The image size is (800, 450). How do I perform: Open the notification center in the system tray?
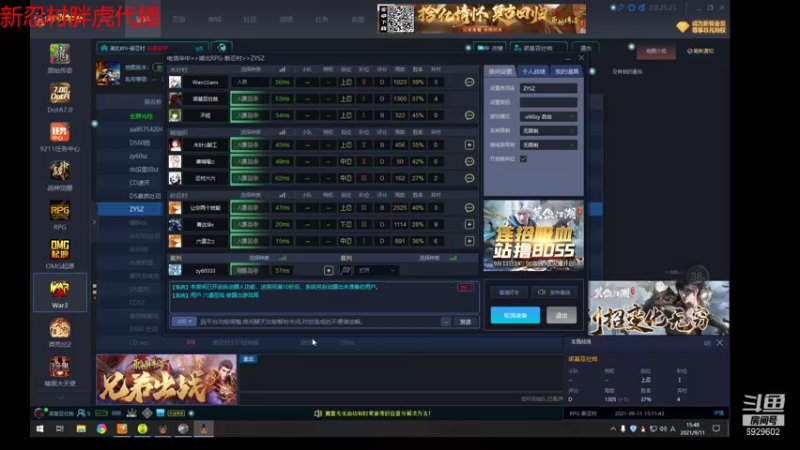tap(716, 429)
